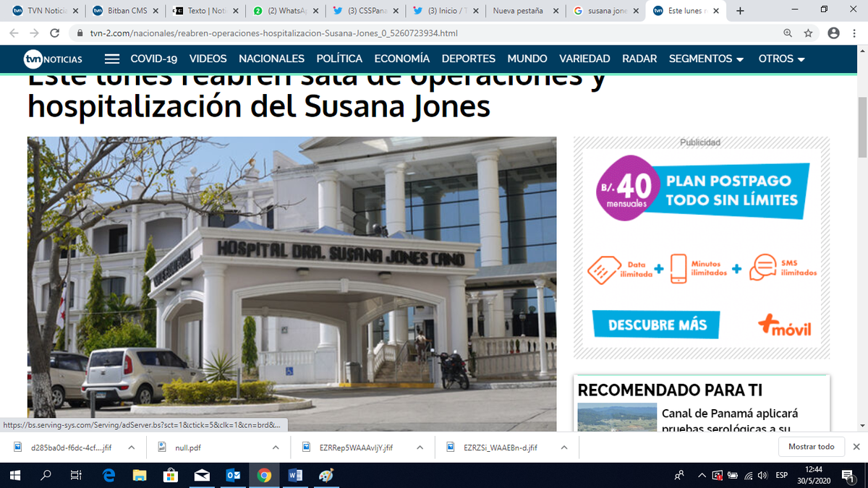
Task: Reload the page with refresh icon
Action: click(54, 33)
